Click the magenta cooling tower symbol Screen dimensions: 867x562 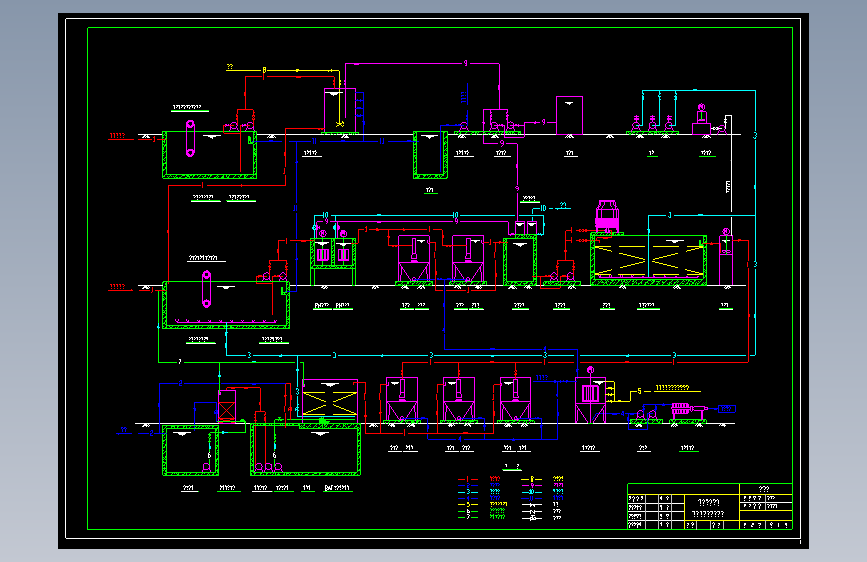607,216
